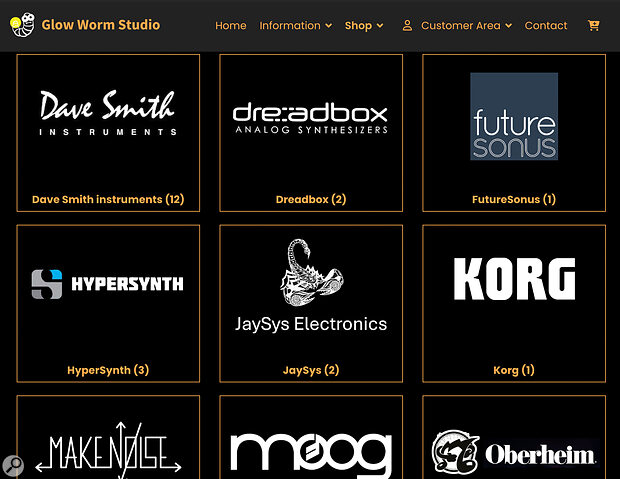620x479 pixels.
Task: Open the Dreadbox Analog Synthesizers logo
Action: (310, 117)
